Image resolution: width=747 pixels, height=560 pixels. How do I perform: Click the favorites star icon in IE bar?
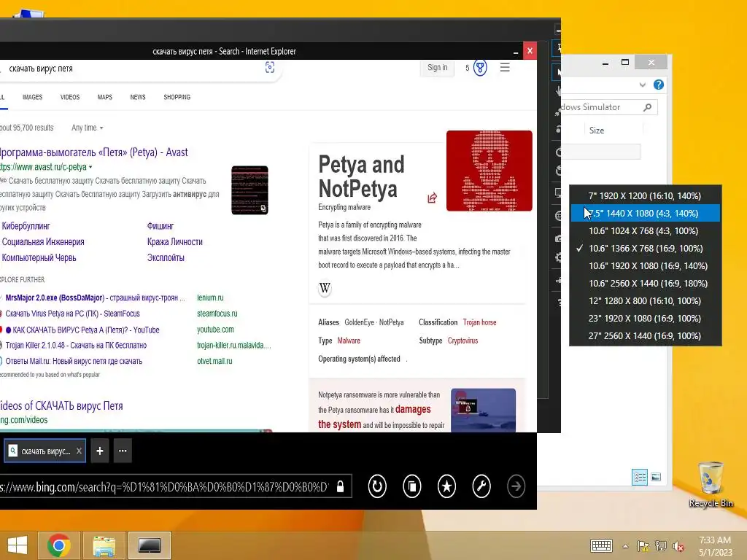[446, 486]
